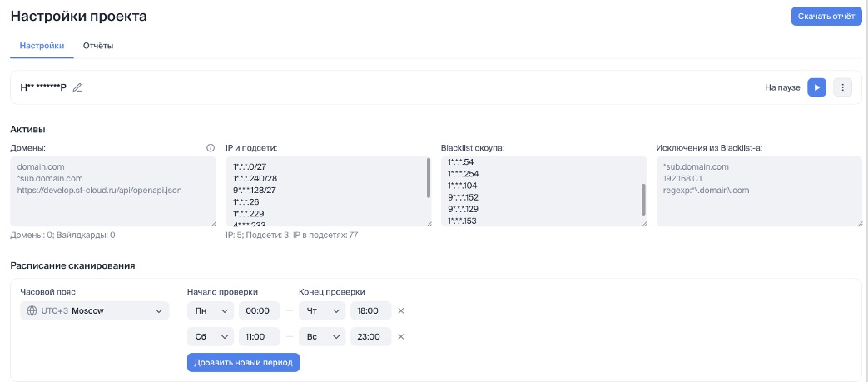Open the Чт end day dropdown
Image resolution: width=868 pixels, height=382 pixels.
[321, 311]
